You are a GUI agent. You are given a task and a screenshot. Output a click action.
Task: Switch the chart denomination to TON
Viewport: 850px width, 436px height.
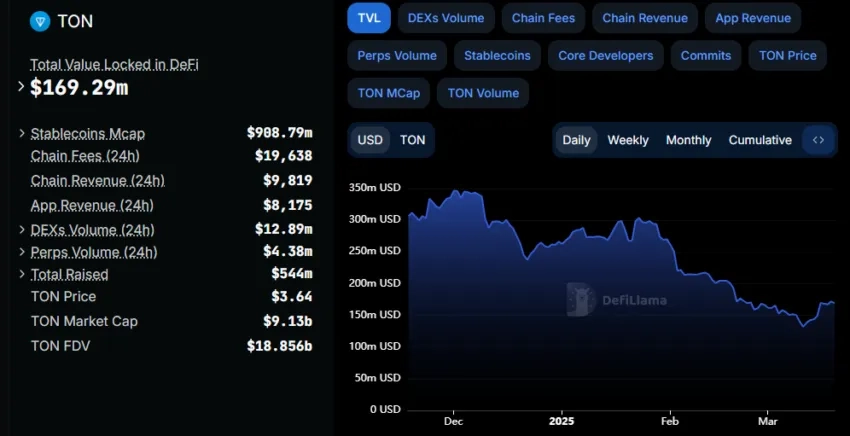click(x=413, y=140)
